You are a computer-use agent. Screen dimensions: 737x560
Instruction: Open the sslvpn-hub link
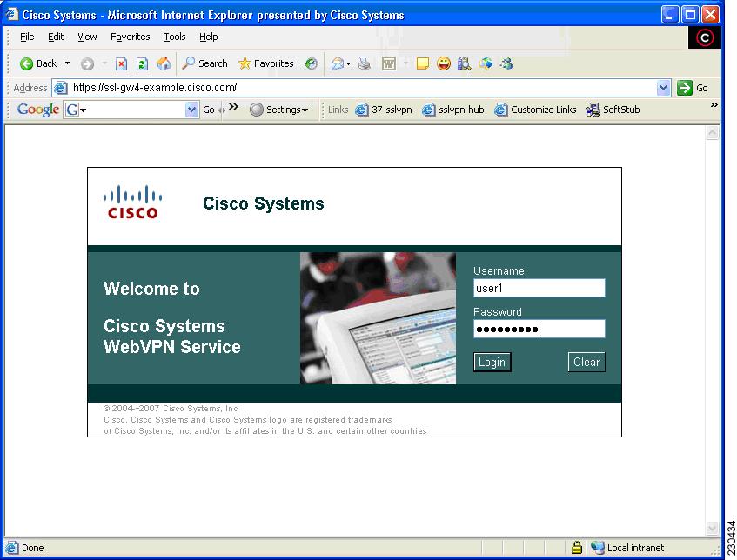(x=453, y=110)
